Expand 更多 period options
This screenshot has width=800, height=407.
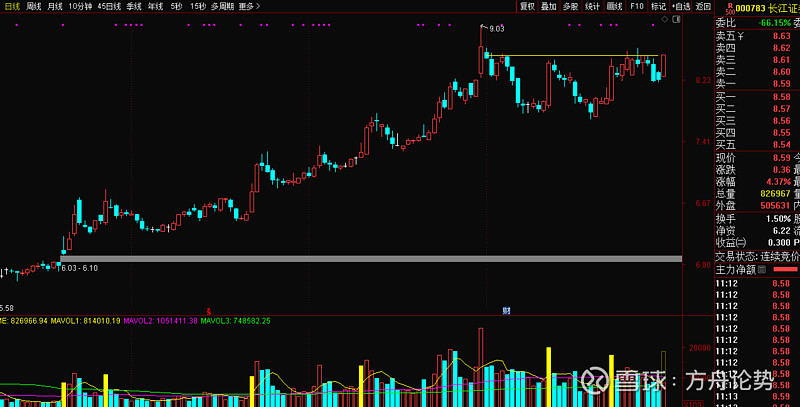249,6
